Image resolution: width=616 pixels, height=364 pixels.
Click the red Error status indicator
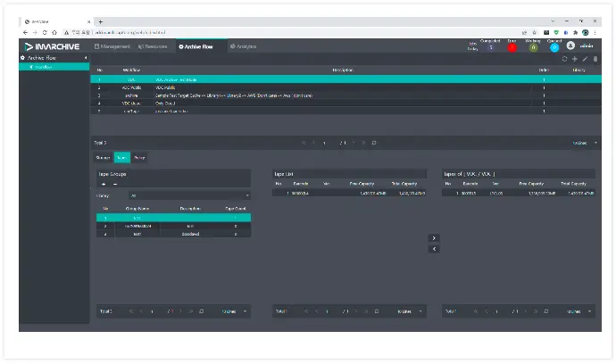point(512,47)
